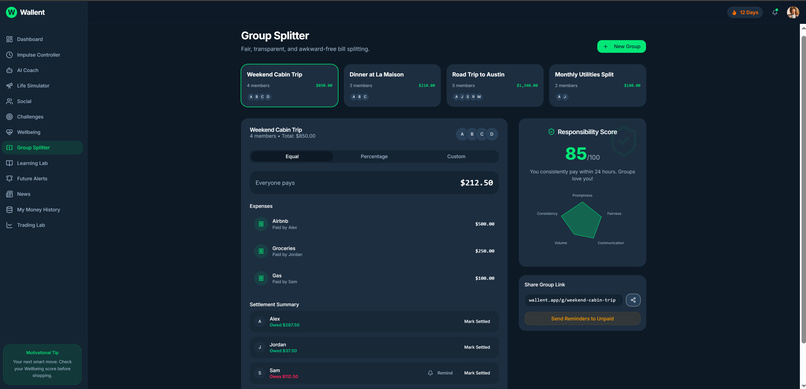Click the Wellbeing heart icon
Image resolution: width=806 pixels, height=389 pixels.
[x=9, y=132]
